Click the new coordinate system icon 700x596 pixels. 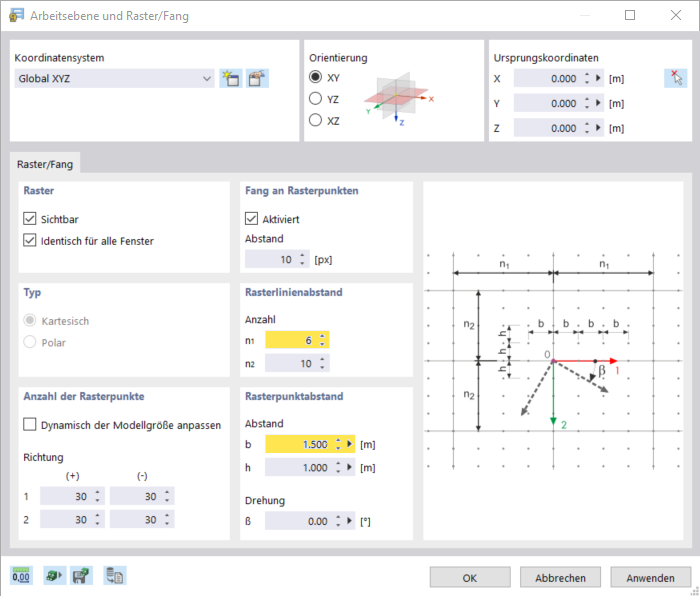tap(231, 78)
